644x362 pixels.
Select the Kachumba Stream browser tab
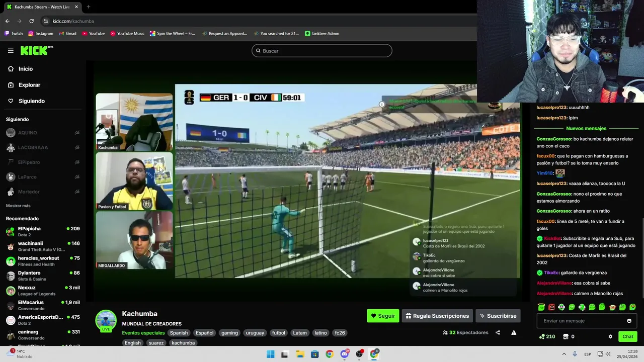pos(42,7)
